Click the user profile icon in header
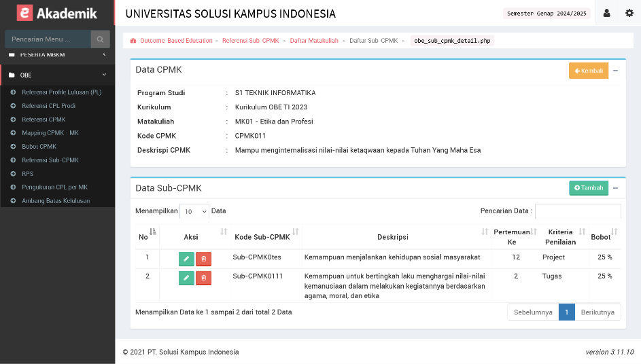 pyautogui.click(x=606, y=13)
